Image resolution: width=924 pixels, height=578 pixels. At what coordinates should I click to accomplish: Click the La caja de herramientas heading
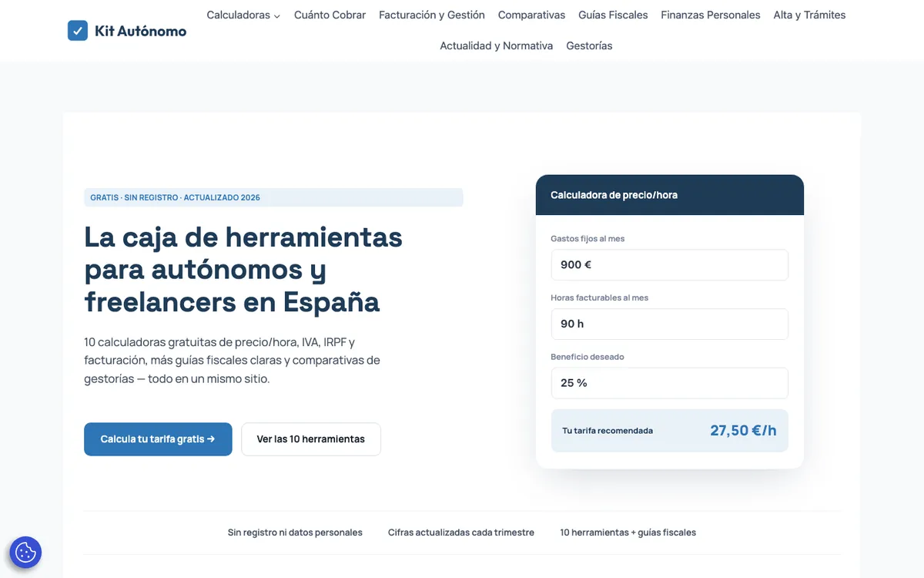pyautogui.click(x=243, y=269)
